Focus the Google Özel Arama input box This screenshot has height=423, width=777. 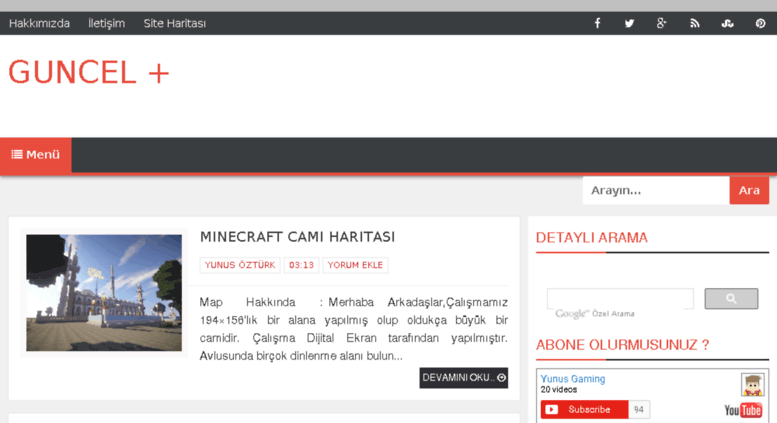click(x=620, y=299)
